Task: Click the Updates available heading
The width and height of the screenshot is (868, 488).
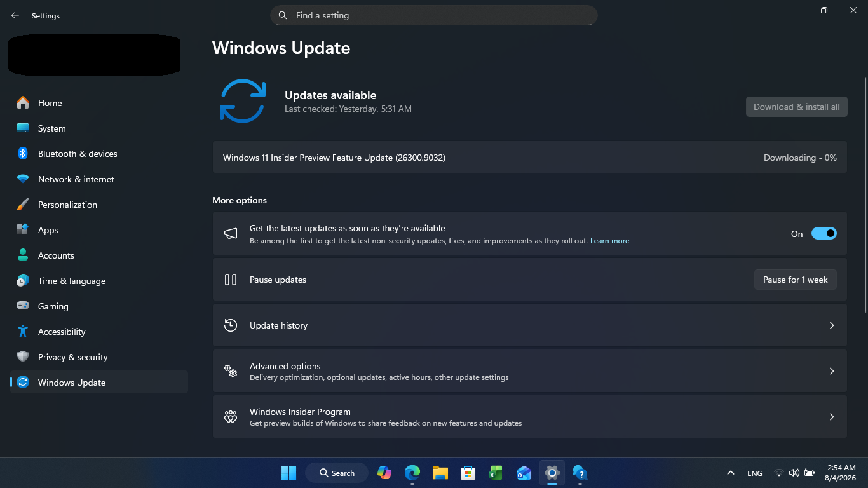Action: pos(330,95)
